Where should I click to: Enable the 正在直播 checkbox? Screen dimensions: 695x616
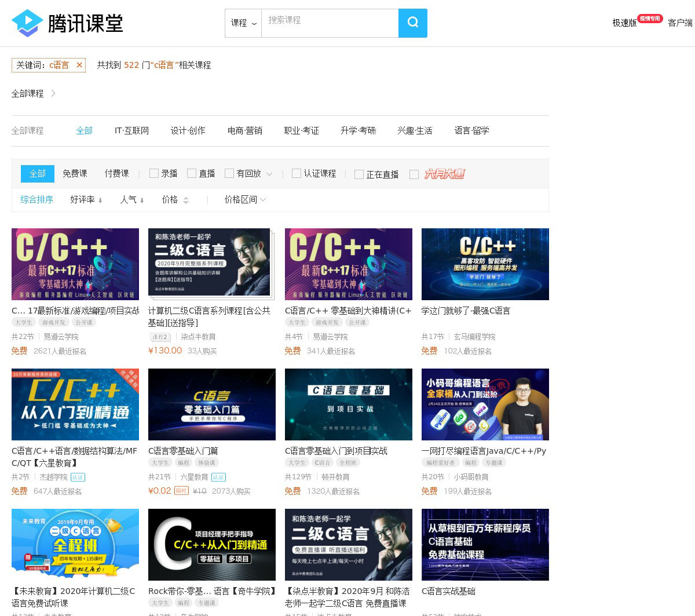pyautogui.click(x=359, y=174)
